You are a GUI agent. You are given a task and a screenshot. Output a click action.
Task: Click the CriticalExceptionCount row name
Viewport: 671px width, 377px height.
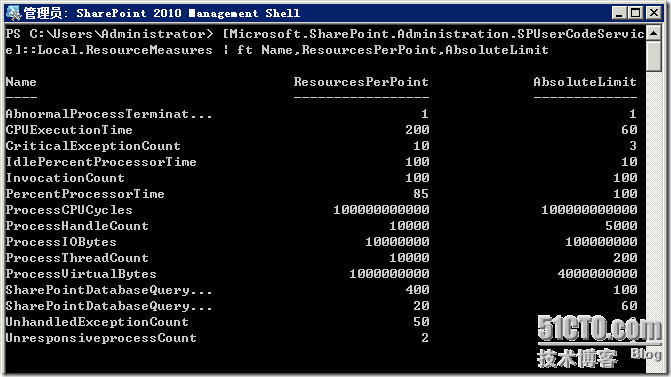(x=93, y=146)
